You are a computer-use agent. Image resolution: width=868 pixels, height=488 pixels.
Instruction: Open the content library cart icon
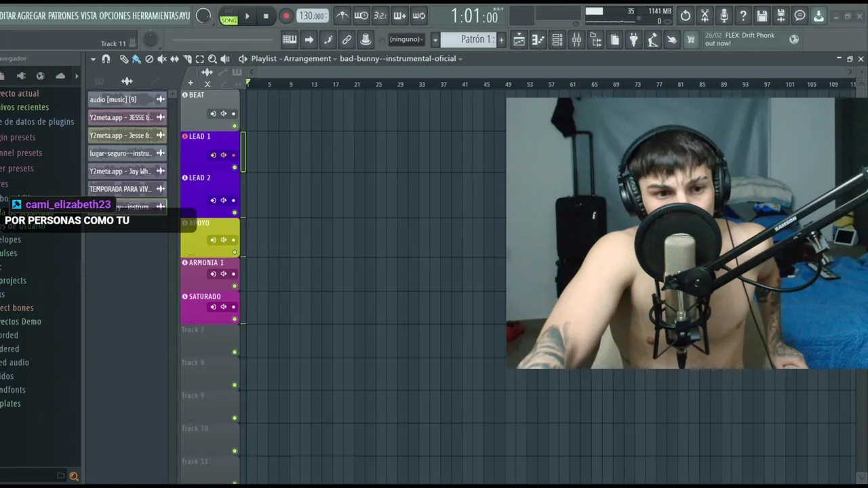690,40
